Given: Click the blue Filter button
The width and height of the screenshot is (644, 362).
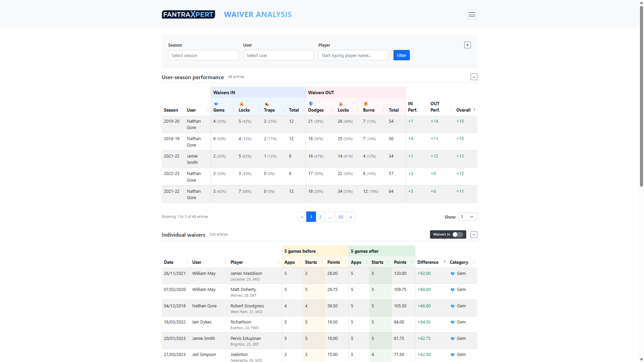Looking at the screenshot, I should [x=401, y=55].
